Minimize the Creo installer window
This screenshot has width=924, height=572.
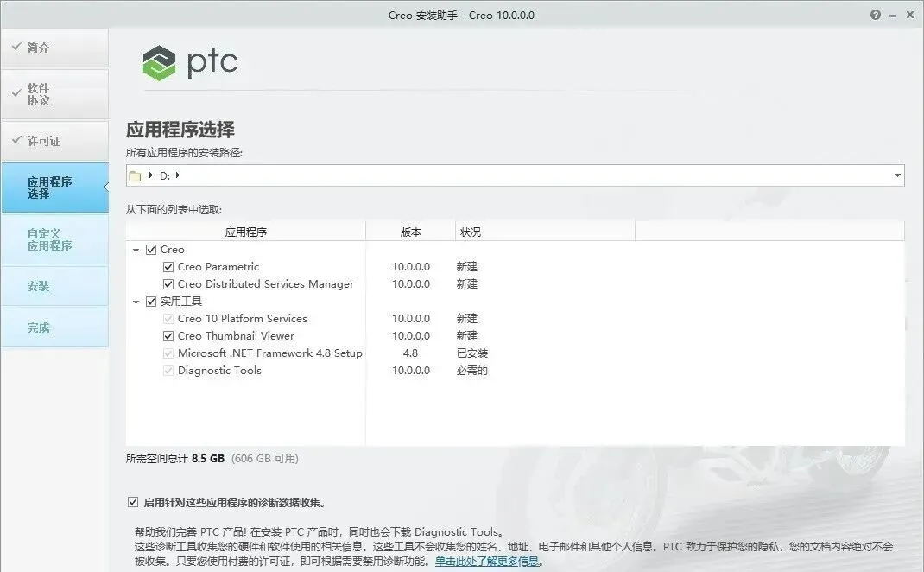[x=893, y=16]
